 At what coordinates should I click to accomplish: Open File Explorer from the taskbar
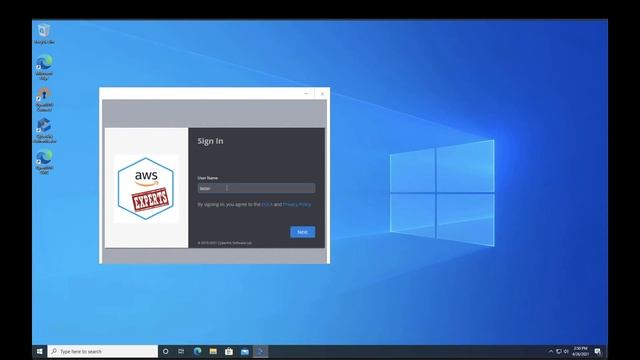[213, 351]
